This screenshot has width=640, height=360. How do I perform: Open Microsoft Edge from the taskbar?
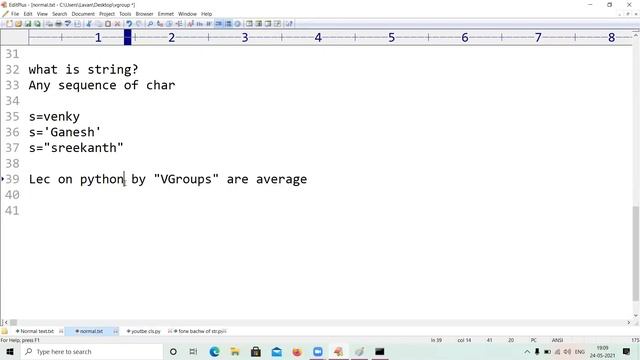pos(215,351)
